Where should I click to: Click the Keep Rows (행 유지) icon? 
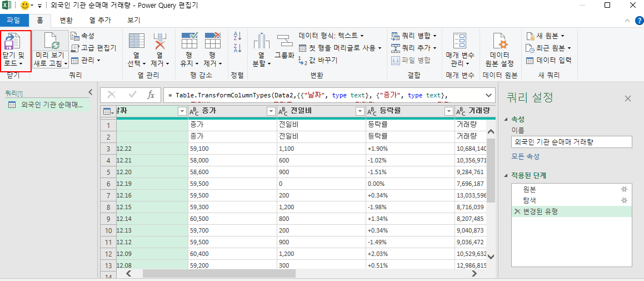pos(189,41)
